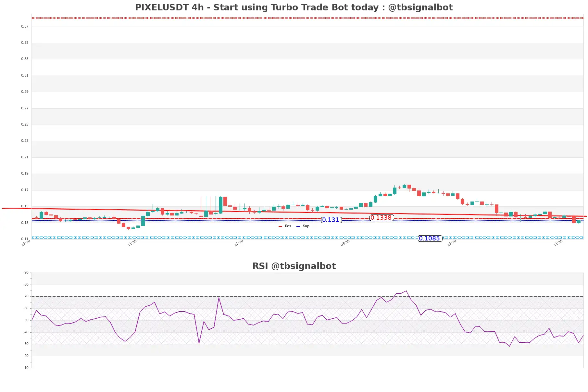
Task: Click the Sup legend entry
Action: [x=303, y=226]
